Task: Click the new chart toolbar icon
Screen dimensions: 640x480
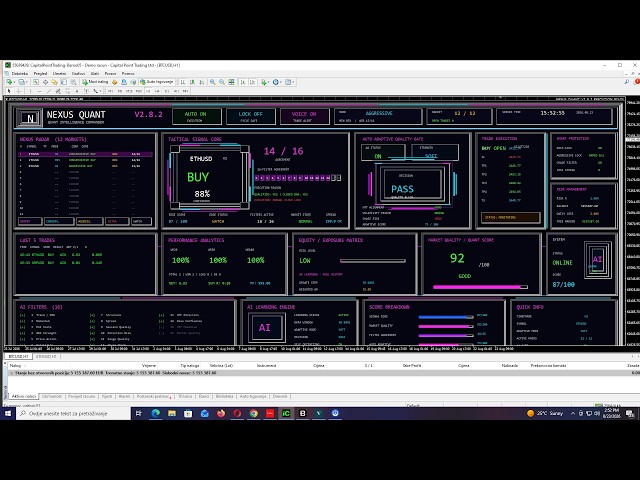Action: [9, 82]
